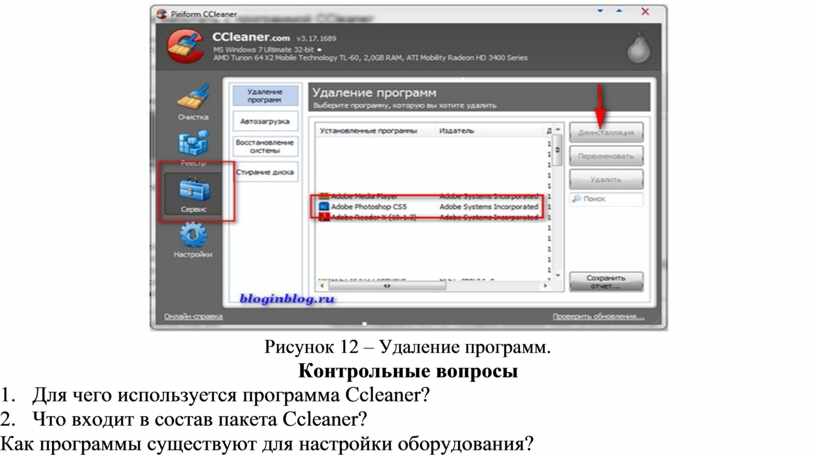Screen dimensions: 816x456
Task: Select the Удаление программ tab
Action: tap(265, 96)
